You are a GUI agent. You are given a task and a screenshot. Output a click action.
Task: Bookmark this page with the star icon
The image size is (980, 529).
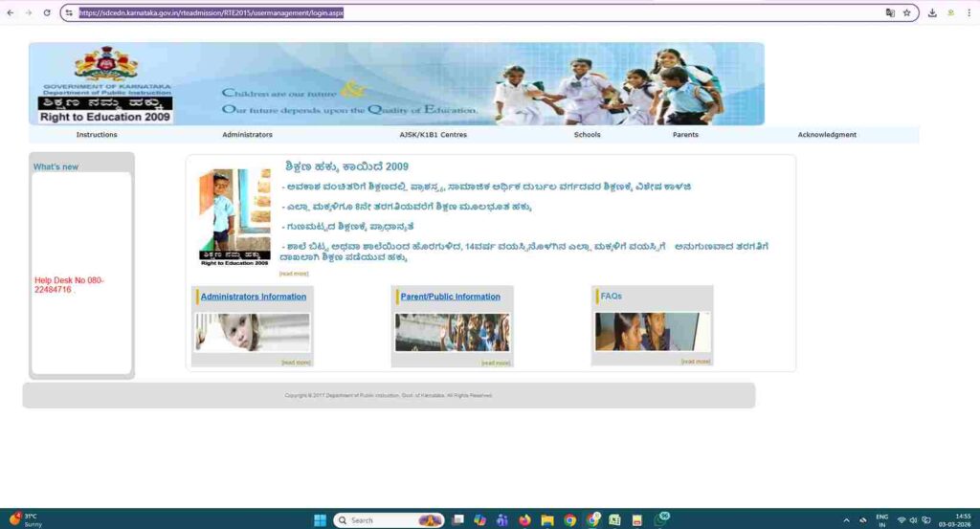click(907, 12)
